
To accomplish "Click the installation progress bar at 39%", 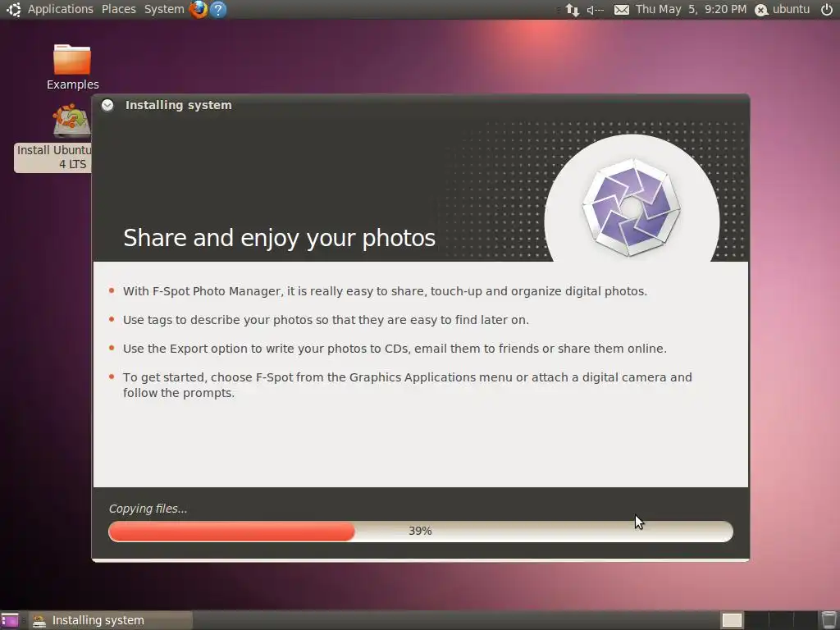I will [x=421, y=531].
